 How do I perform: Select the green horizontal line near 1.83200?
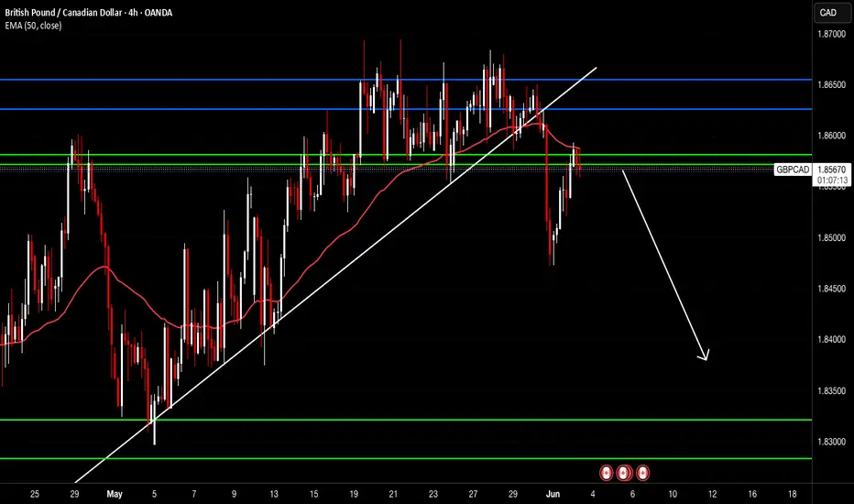pos(406,420)
